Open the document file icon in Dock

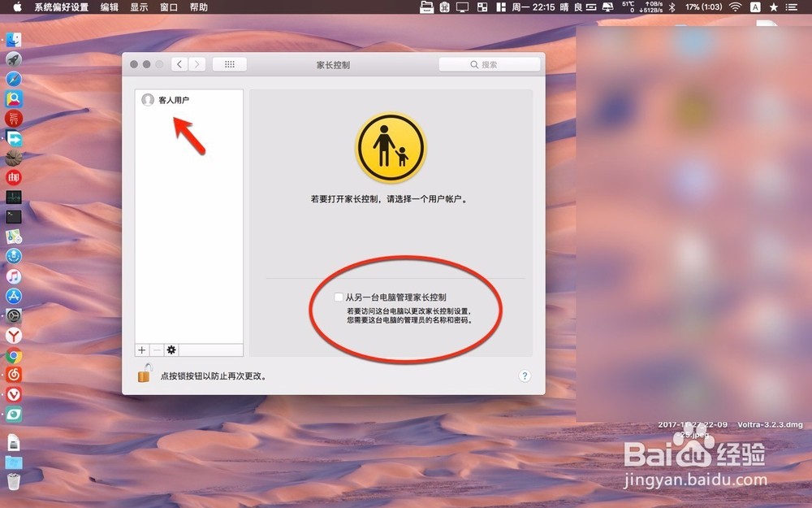[14, 442]
